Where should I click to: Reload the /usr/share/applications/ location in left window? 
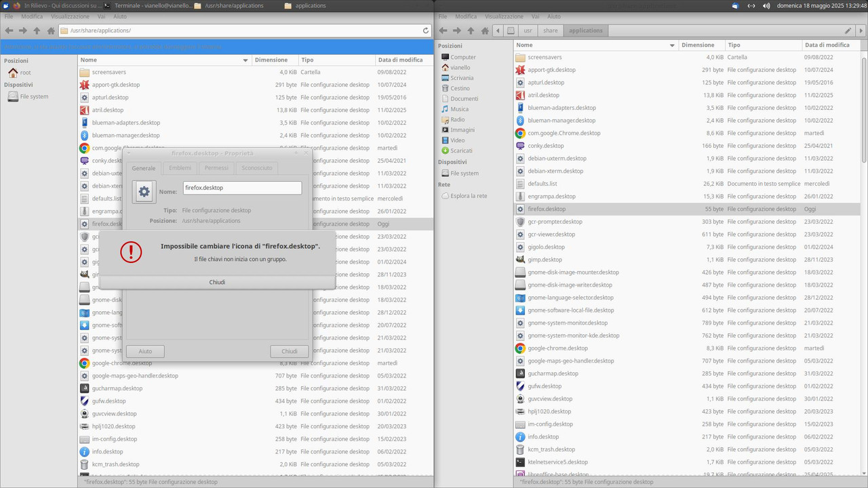pos(426,30)
